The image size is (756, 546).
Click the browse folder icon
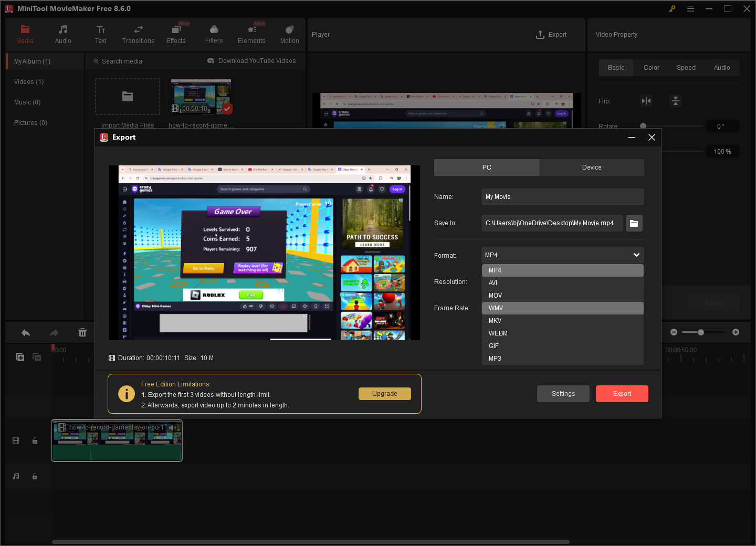pyautogui.click(x=634, y=223)
